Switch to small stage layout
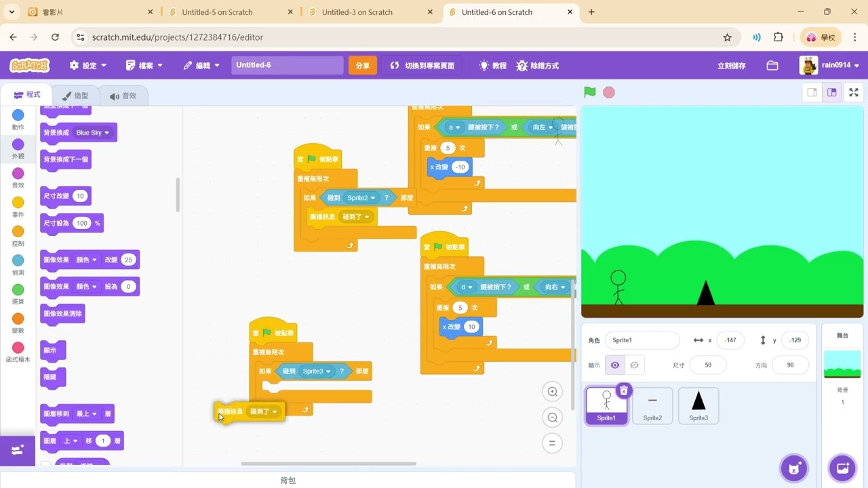The height and width of the screenshot is (488, 868). pos(812,93)
